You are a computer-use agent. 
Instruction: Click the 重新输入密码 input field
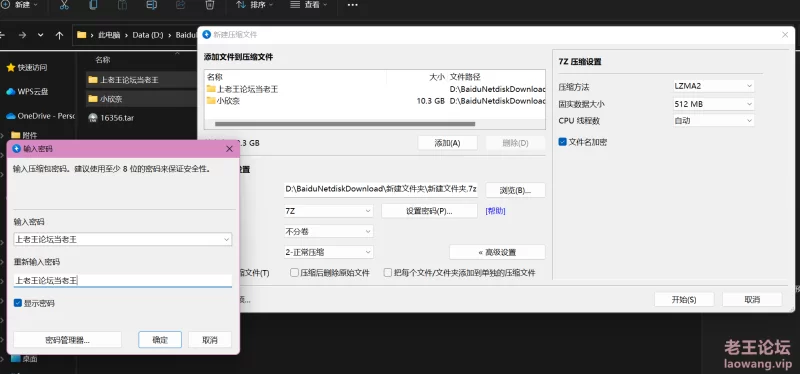click(x=122, y=281)
